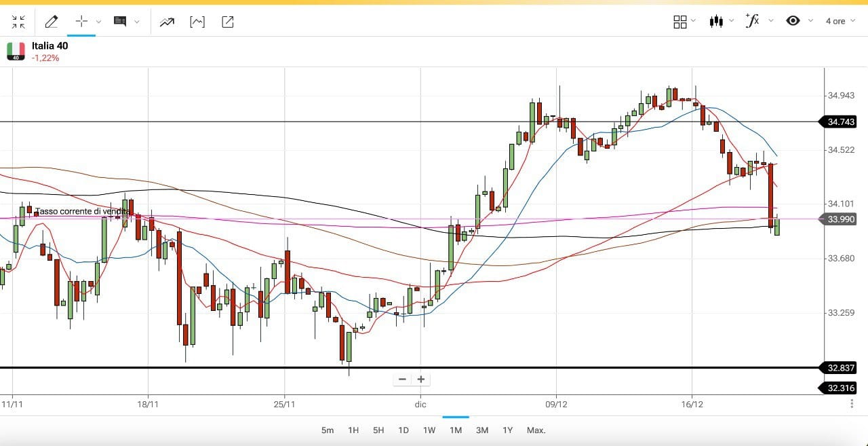Expand the '4 ore' timeframe dropdown
The height and width of the screenshot is (446, 868).
(840, 21)
